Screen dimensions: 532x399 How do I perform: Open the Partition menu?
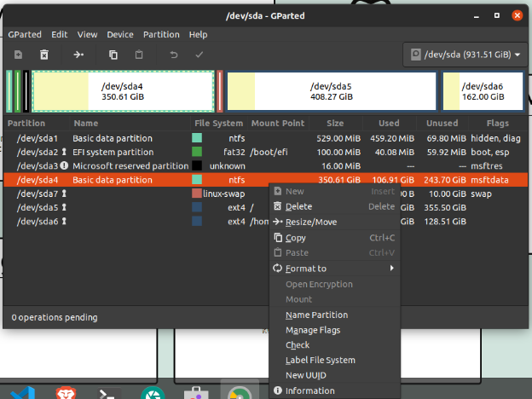(x=161, y=35)
